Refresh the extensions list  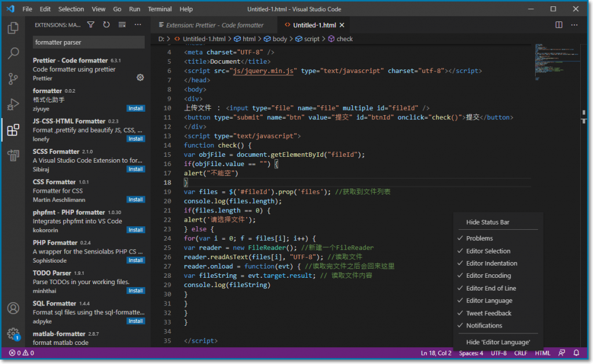[107, 25]
